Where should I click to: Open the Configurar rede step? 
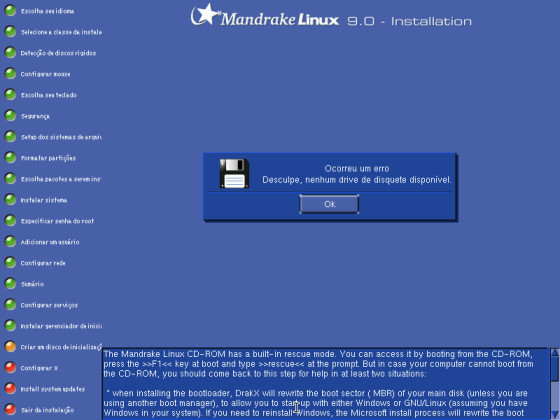43,263
